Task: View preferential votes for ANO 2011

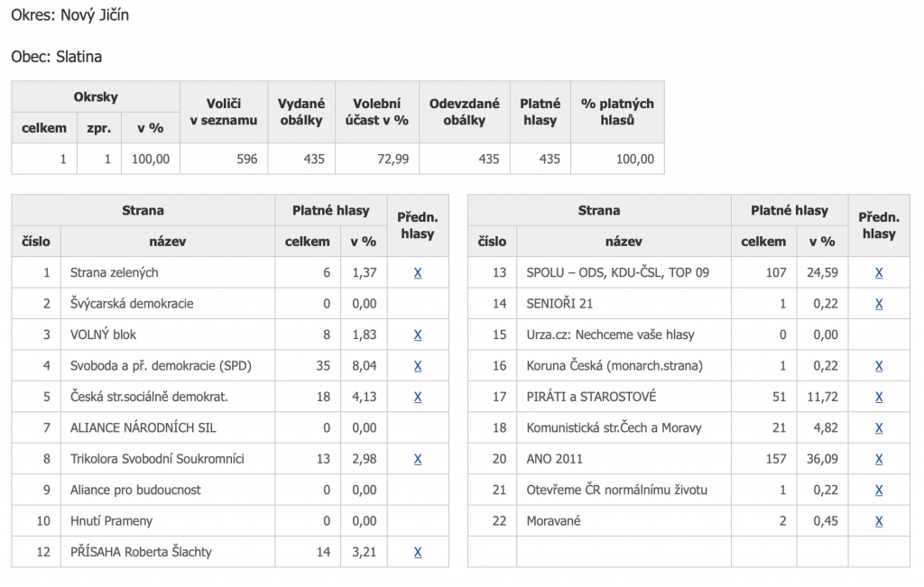Action: coord(879,459)
